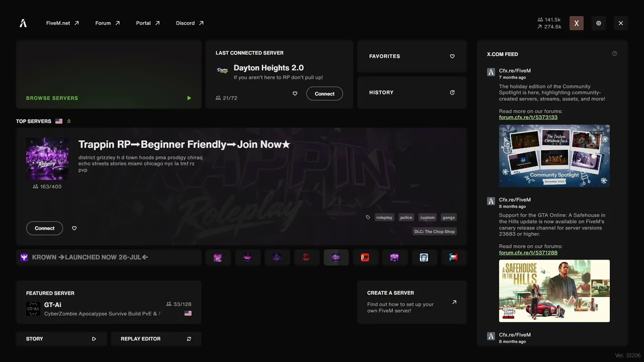
Task: Click the 7 months ago timestamp
Action: [x=512, y=77]
